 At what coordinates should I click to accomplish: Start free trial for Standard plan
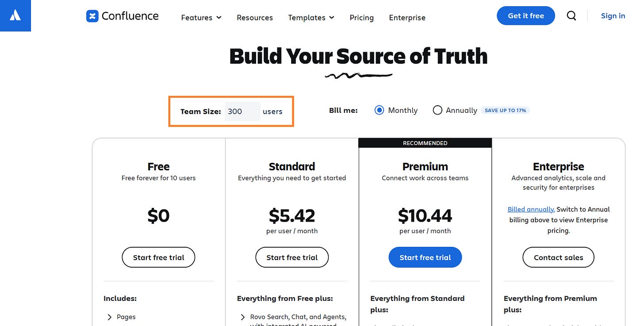click(292, 257)
